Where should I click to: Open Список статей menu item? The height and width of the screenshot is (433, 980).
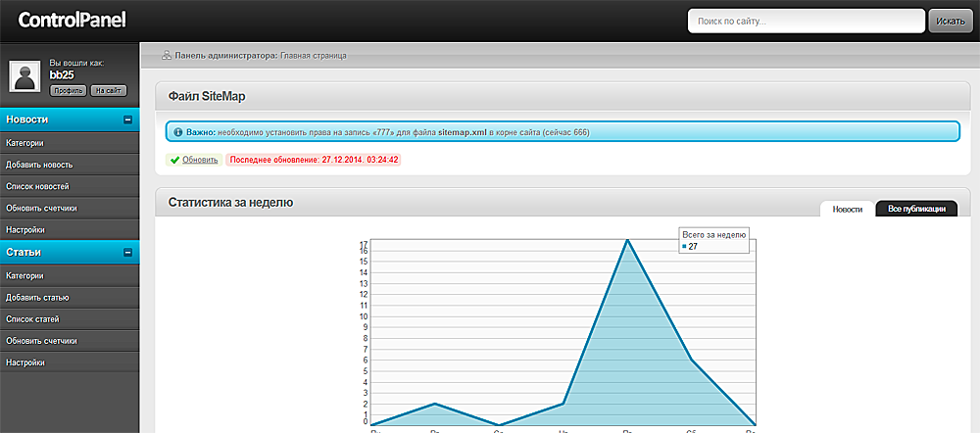[70, 319]
